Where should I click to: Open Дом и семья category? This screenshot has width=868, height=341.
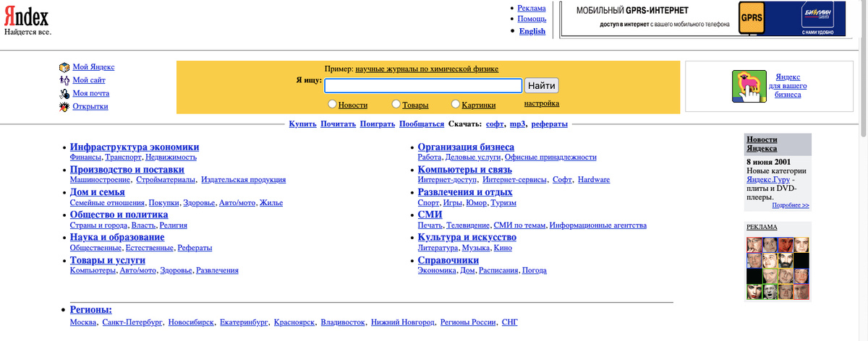click(x=98, y=191)
